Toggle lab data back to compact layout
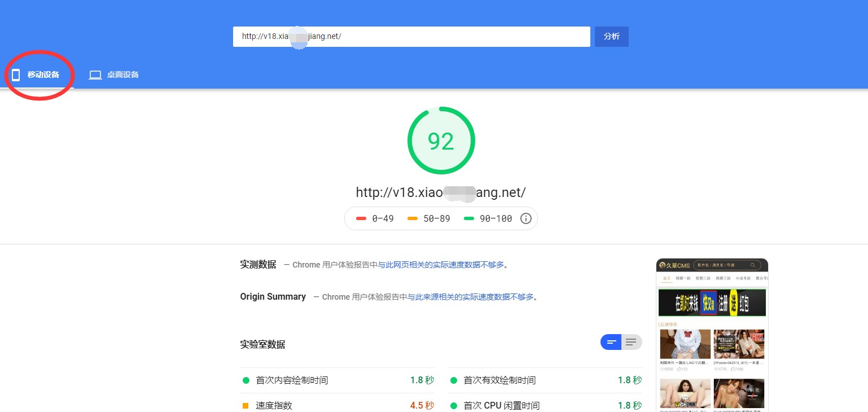This screenshot has width=868, height=412. 611,342
